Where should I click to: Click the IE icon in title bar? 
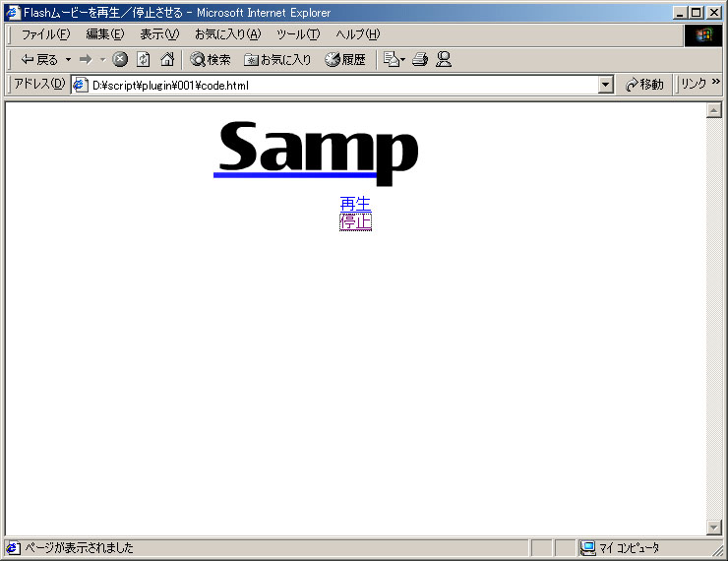pyautogui.click(x=13, y=13)
